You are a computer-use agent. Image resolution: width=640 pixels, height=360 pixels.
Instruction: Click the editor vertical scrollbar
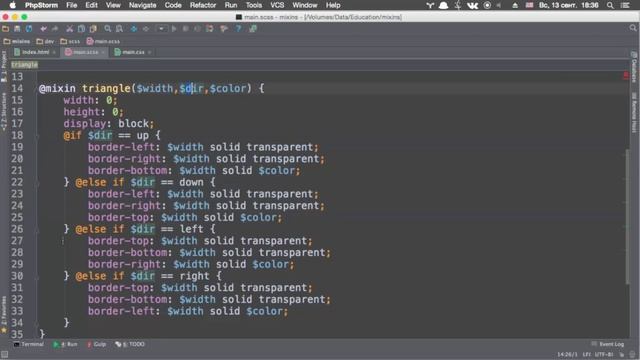click(x=627, y=218)
